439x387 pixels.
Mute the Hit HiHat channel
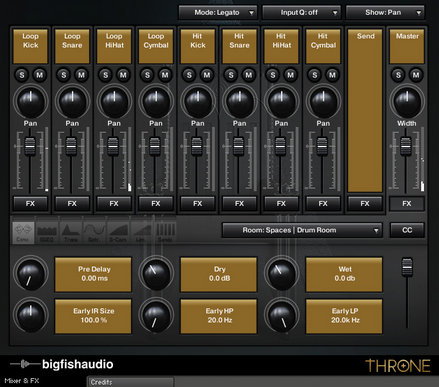coord(290,75)
